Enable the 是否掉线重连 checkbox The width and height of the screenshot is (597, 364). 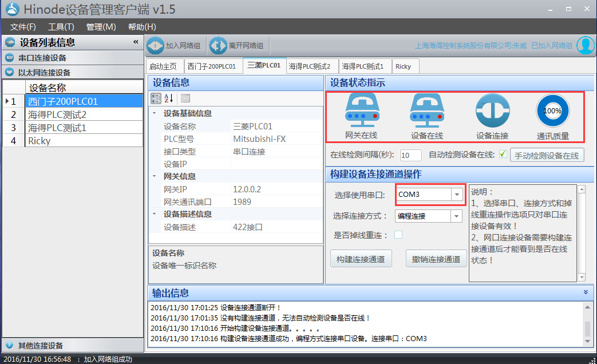[x=398, y=235]
